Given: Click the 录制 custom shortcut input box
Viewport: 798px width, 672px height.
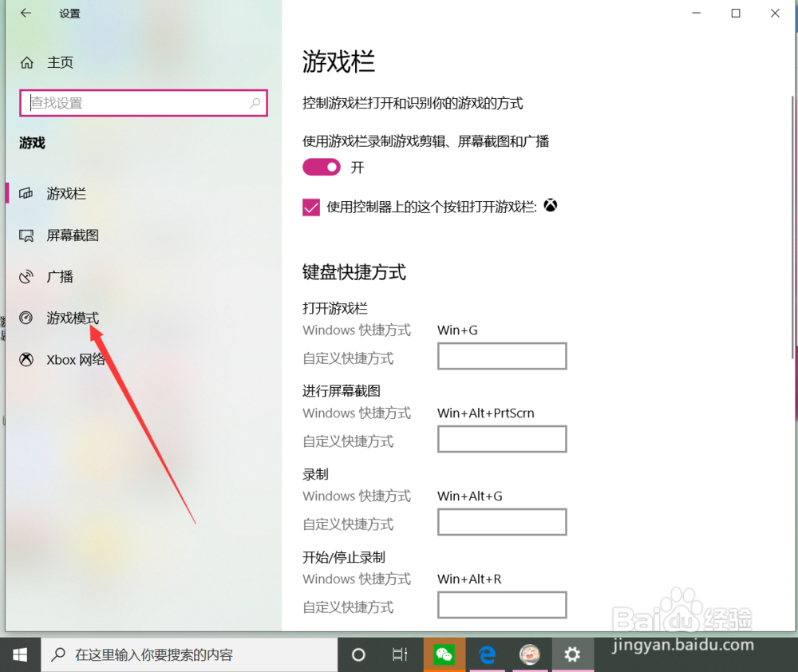Looking at the screenshot, I should pyautogui.click(x=501, y=522).
